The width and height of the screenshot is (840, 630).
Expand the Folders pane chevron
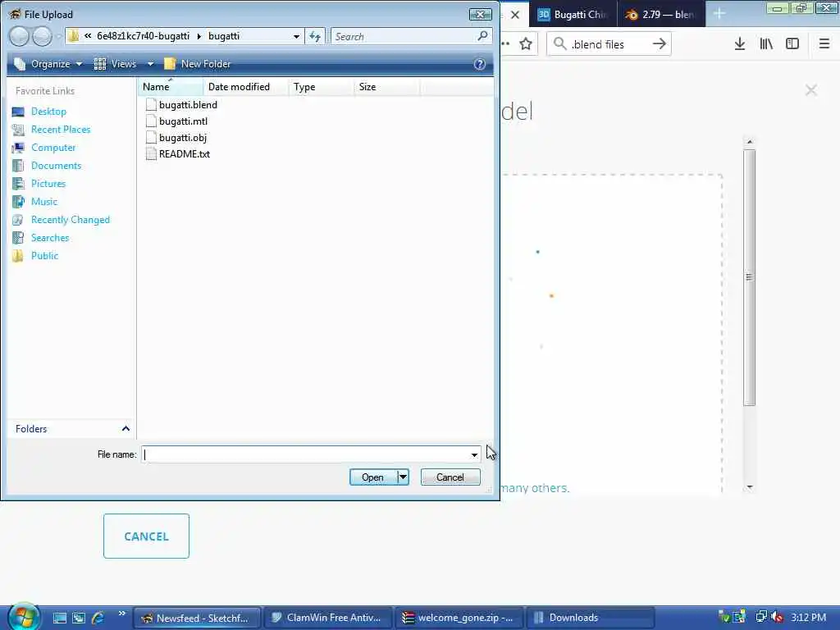coord(126,428)
